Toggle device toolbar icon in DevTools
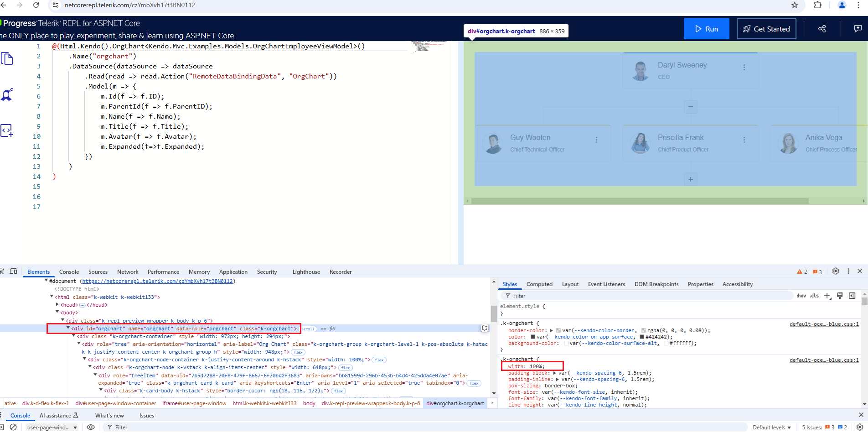The height and width of the screenshot is (433, 868). click(14, 271)
